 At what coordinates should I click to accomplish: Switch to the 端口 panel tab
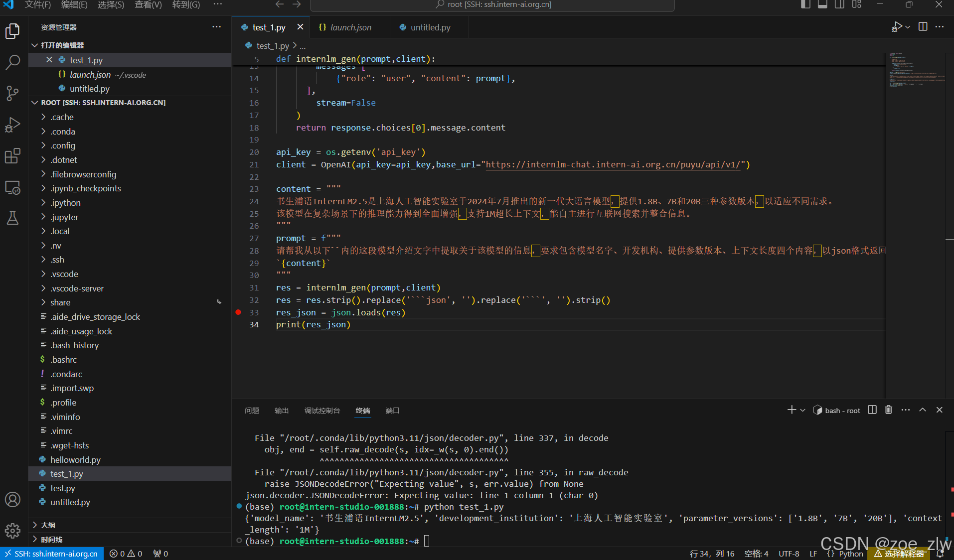[392, 411]
